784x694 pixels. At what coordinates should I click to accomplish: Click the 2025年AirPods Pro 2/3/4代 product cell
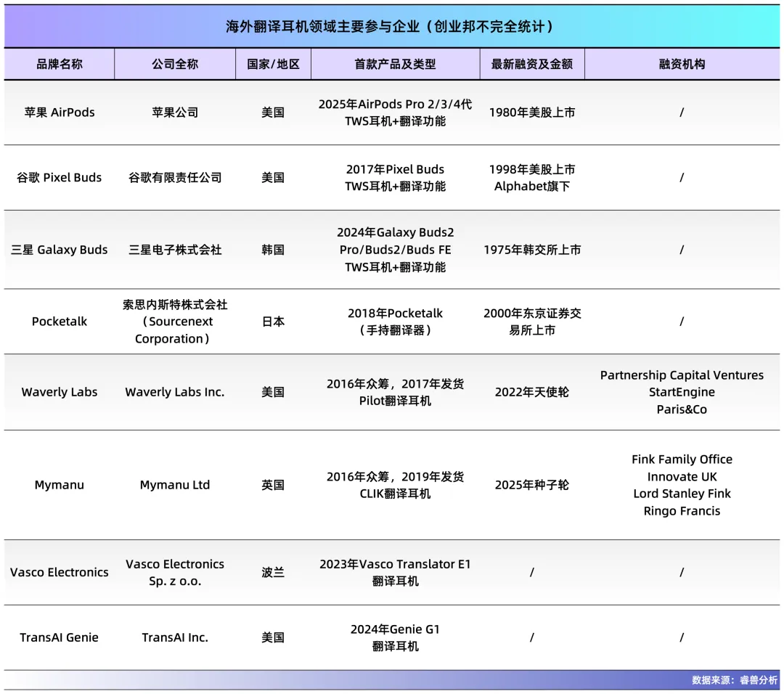click(x=395, y=113)
